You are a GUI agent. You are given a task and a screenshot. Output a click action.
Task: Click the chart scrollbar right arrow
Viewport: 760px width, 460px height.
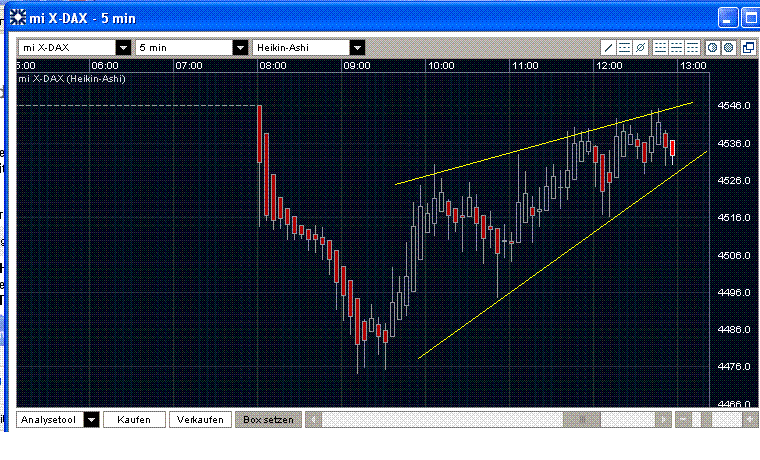663,419
